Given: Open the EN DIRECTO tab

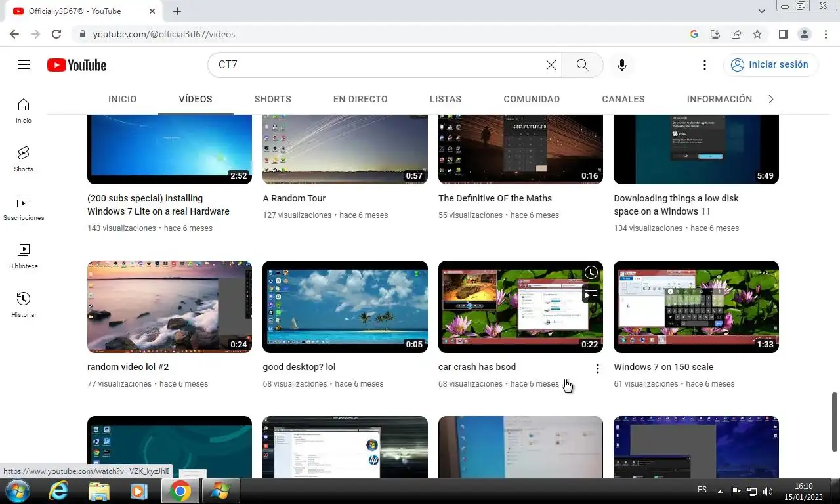Looking at the screenshot, I should [x=360, y=99].
